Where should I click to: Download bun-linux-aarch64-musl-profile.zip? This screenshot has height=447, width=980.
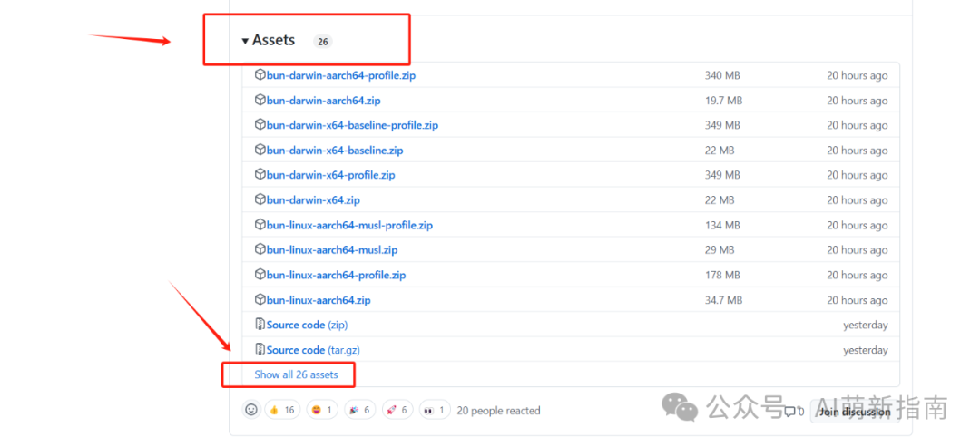point(349,226)
